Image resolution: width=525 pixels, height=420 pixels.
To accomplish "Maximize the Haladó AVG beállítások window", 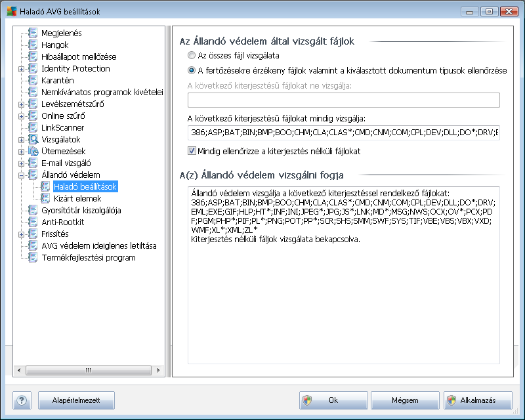I will tap(489, 12).
